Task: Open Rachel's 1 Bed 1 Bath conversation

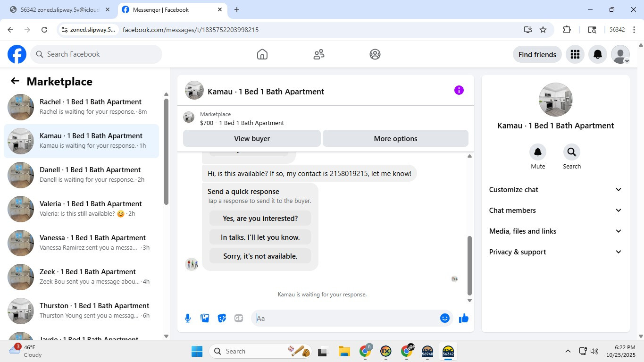Action: (x=81, y=107)
